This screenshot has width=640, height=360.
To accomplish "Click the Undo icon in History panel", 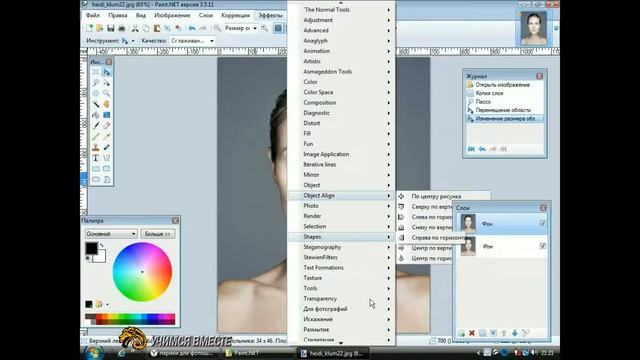I will [x=482, y=149].
